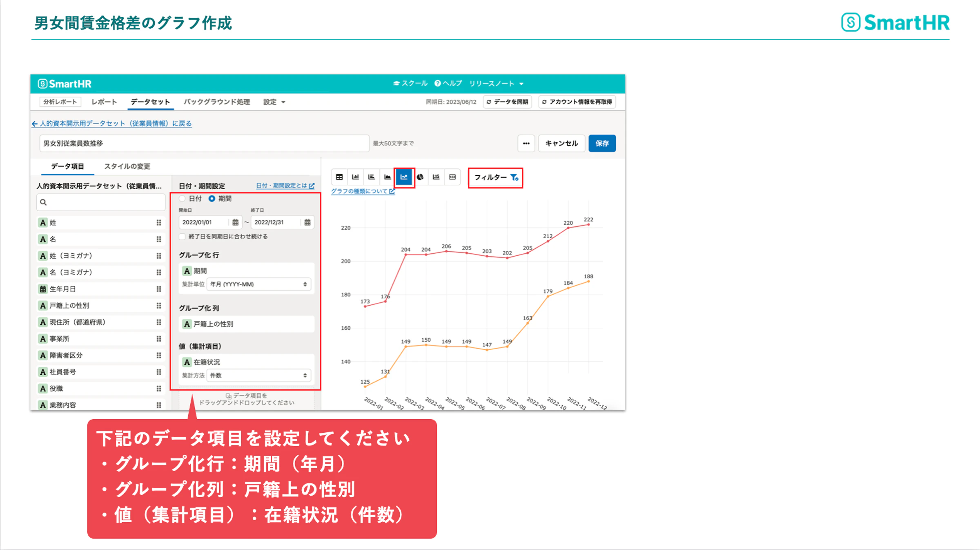This screenshot has height=550, width=980.
Task: Select the line chart icon
Action: [x=404, y=177]
